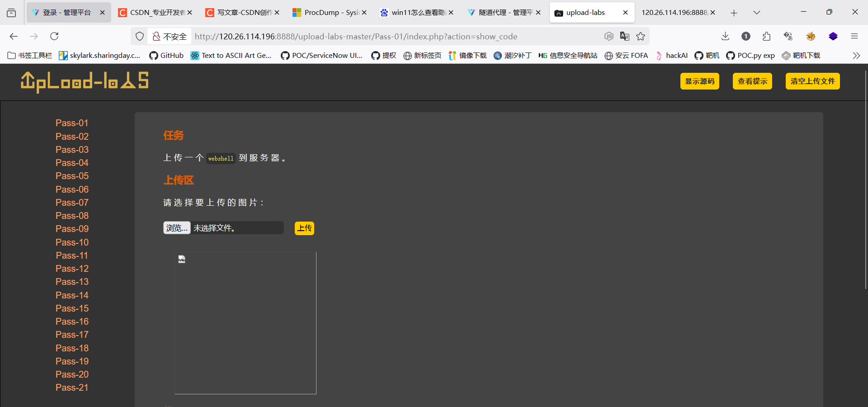This screenshot has height=407, width=868.
Task: Open the 新标签页 bookmark
Action: point(422,56)
